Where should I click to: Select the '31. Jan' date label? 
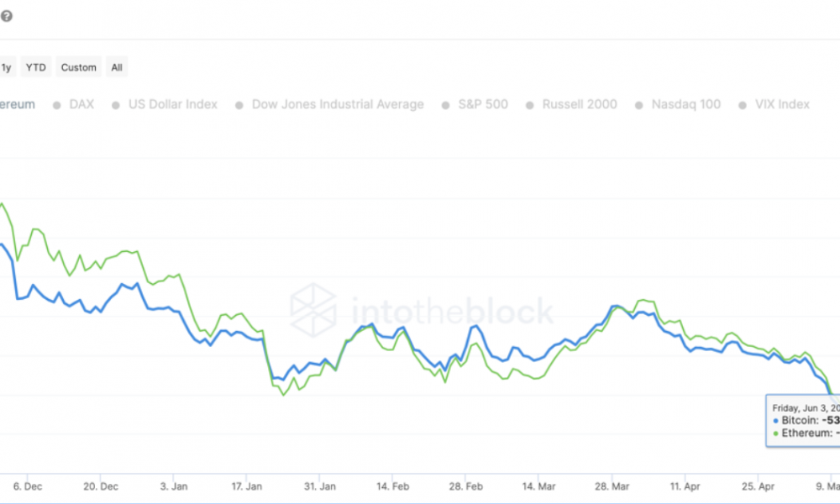320,486
